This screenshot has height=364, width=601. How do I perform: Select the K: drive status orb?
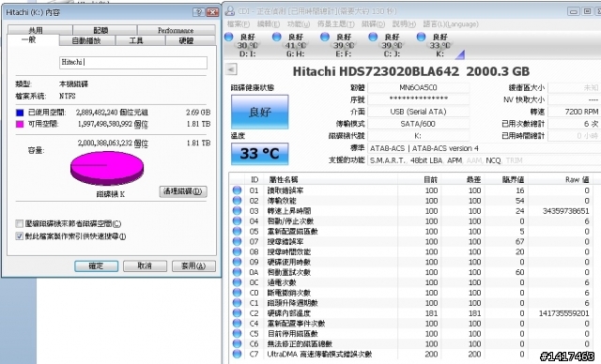point(421,37)
